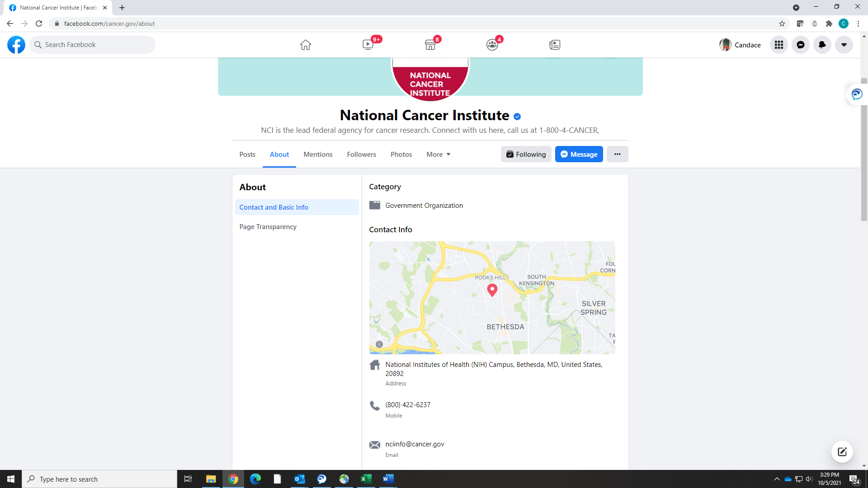Image resolution: width=868 pixels, height=488 pixels.
Task: Open Groups icon with badge
Action: [492, 45]
